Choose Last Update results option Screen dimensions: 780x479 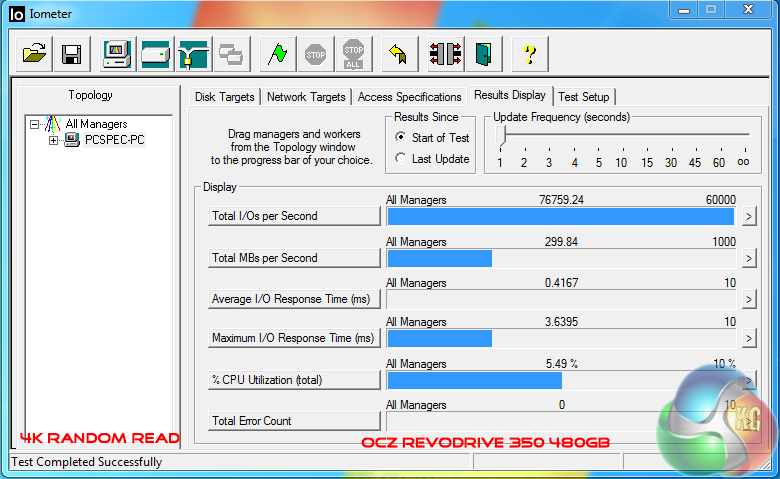(400, 158)
